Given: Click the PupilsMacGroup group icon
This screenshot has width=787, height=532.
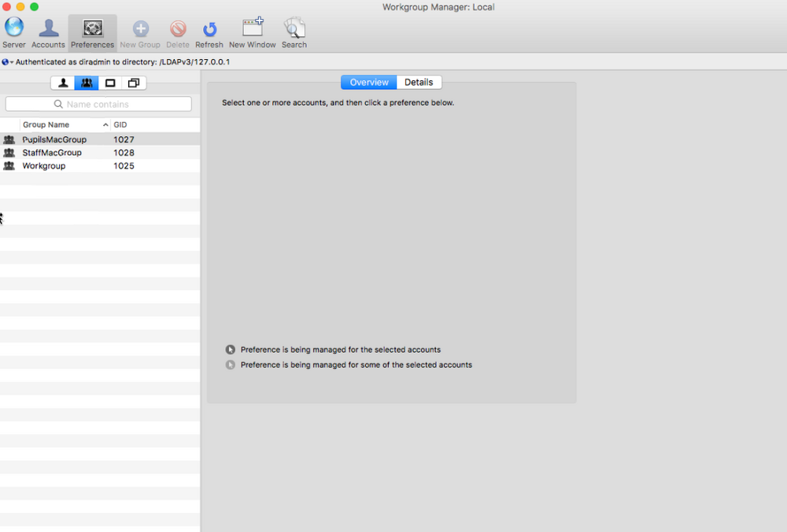Looking at the screenshot, I should 9,139.
